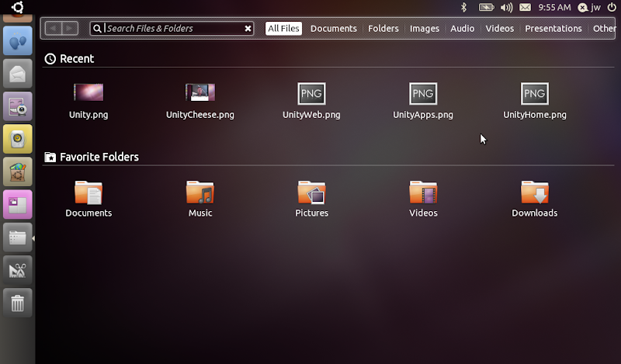Viewport: 621px width, 364px height.
Task: Launch Cheese webcam booth from launcher
Action: coord(18,106)
